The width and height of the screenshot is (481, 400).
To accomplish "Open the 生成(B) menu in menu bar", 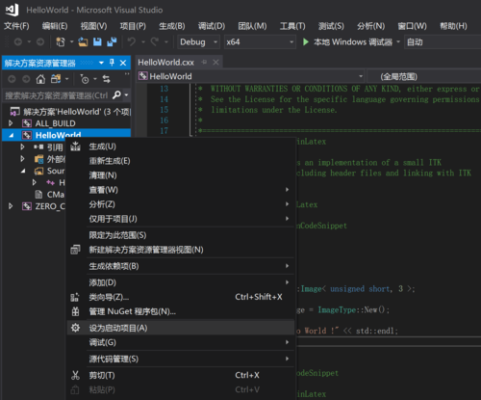I will [x=172, y=26].
